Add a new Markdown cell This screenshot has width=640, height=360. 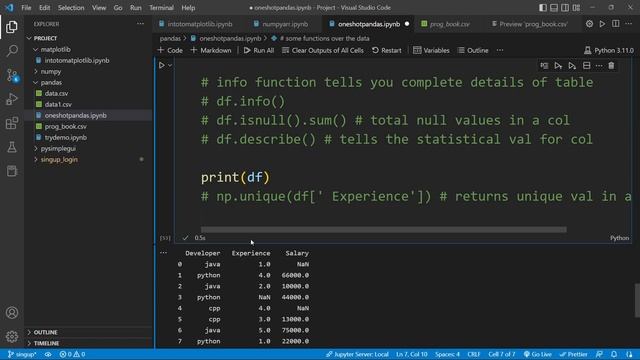211,50
